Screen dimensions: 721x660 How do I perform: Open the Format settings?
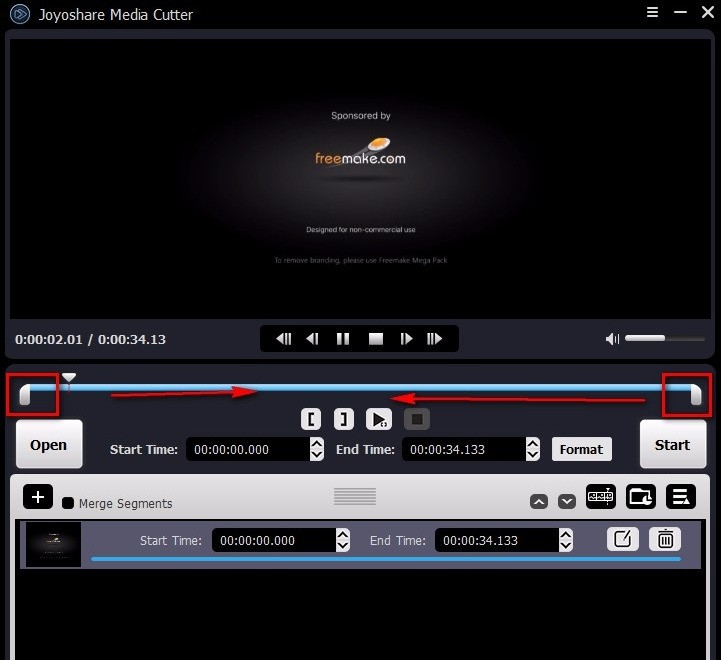[582, 449]
